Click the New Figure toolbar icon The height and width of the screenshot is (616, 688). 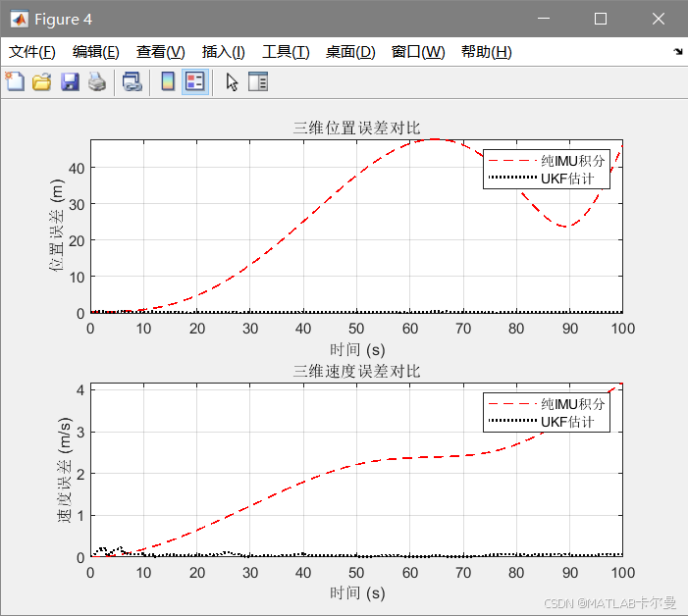pos(15,81)
